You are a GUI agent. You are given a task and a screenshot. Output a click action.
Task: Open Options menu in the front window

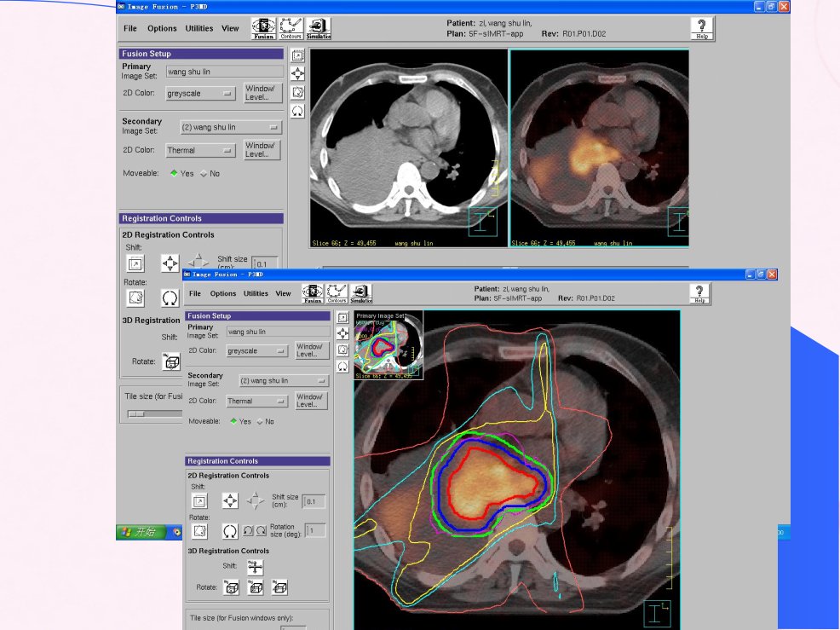click(223, 293)
